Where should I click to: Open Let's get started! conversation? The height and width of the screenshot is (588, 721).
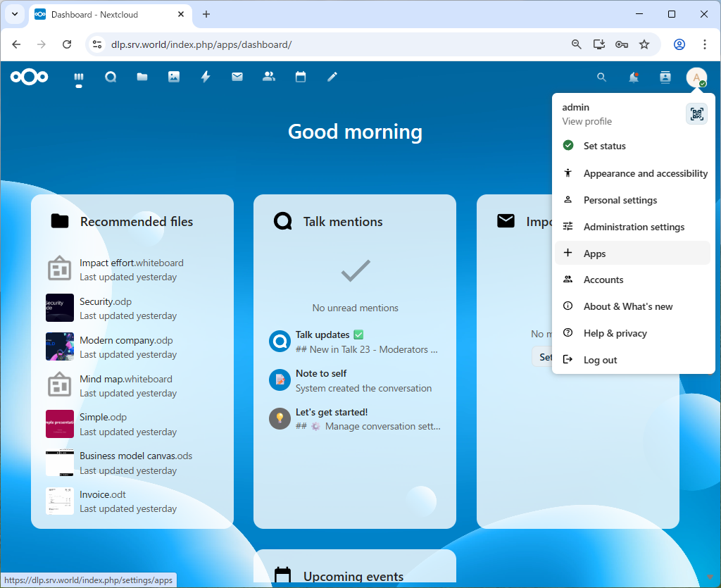click(x=355, y=419)
